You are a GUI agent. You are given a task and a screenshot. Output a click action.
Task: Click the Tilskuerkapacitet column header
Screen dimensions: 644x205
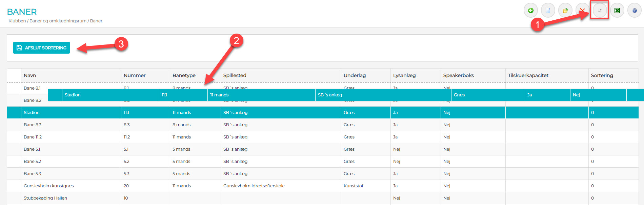coord(528,75)
